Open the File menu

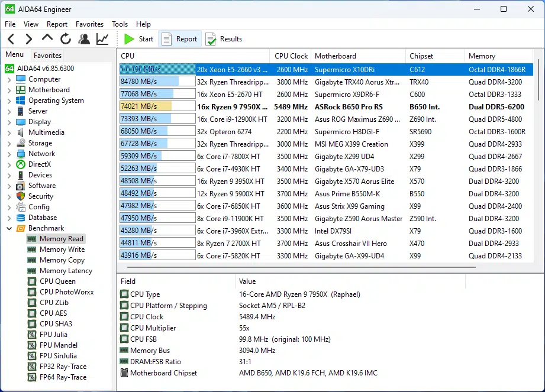pyautogui.click(x=10, y=24)
